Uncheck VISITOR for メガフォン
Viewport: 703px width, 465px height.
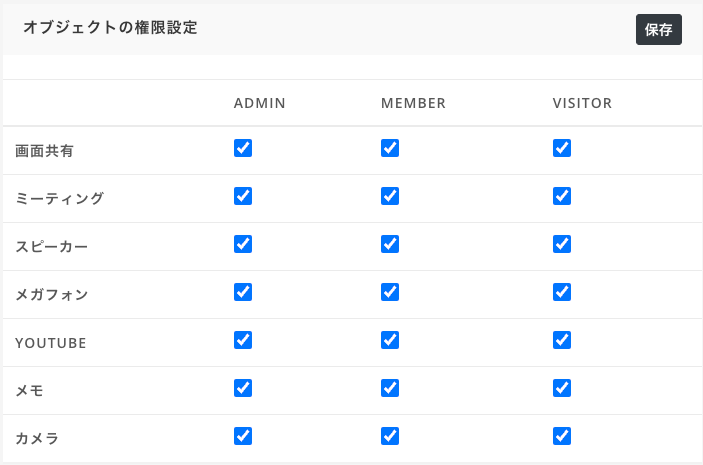point(562,292)
